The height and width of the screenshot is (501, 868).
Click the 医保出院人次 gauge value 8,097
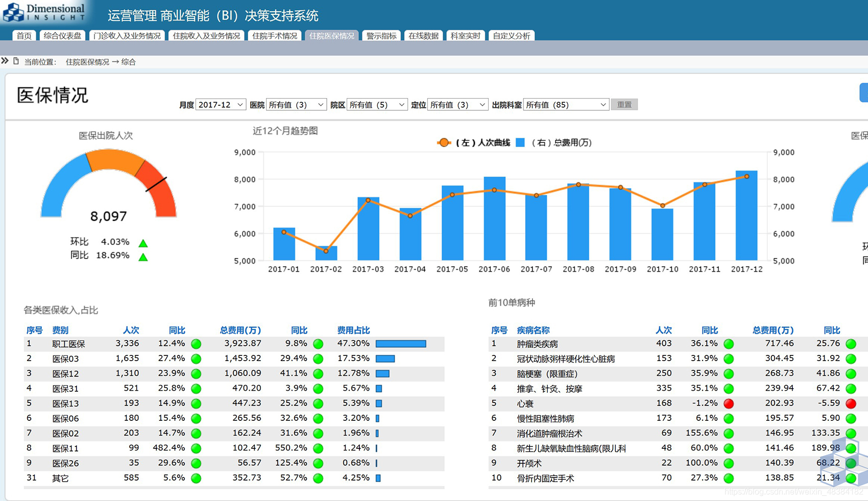pyautogui.click(x=108, y=217)
